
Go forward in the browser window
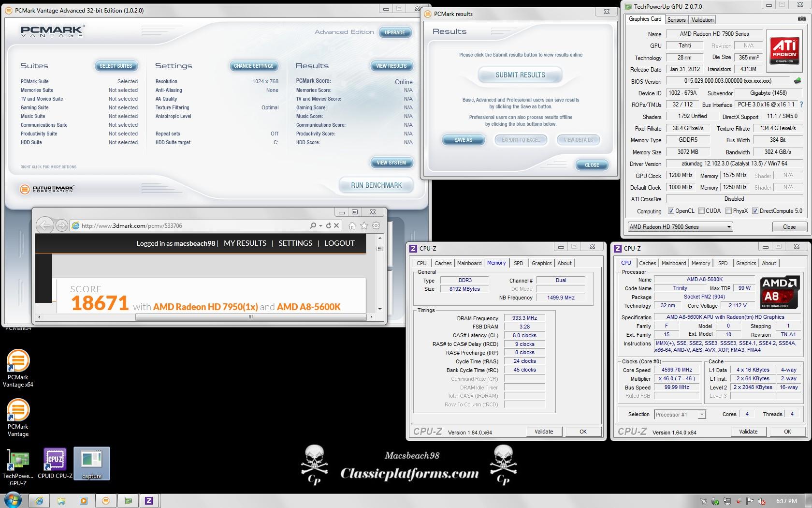[x=61, y=225]
